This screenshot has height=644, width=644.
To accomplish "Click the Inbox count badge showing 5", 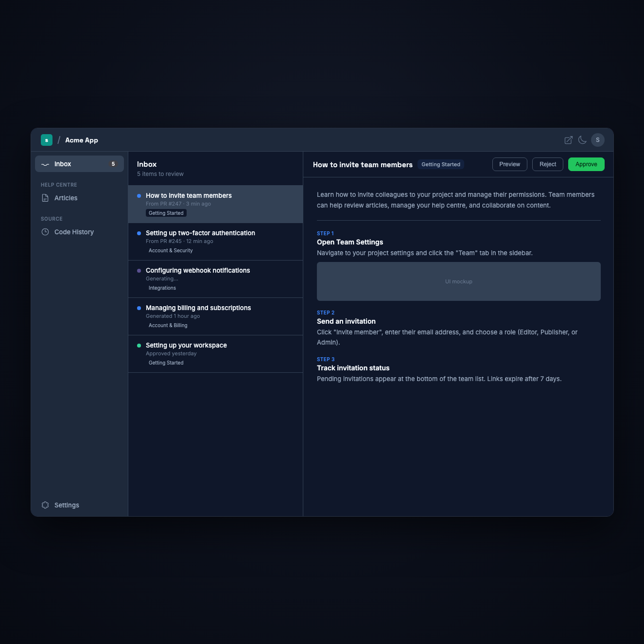I will 113,164.
